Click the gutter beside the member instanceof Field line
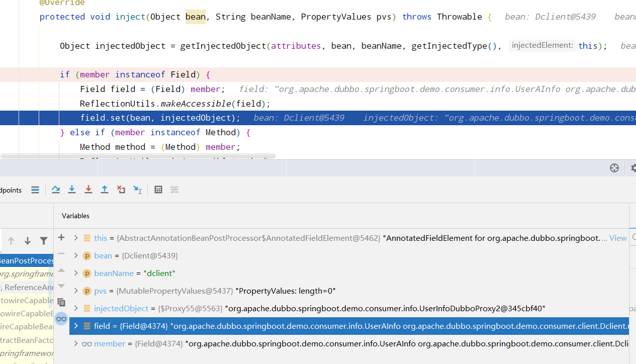The width and height of the screenshot is (636, 364). (x=10, y=74)
